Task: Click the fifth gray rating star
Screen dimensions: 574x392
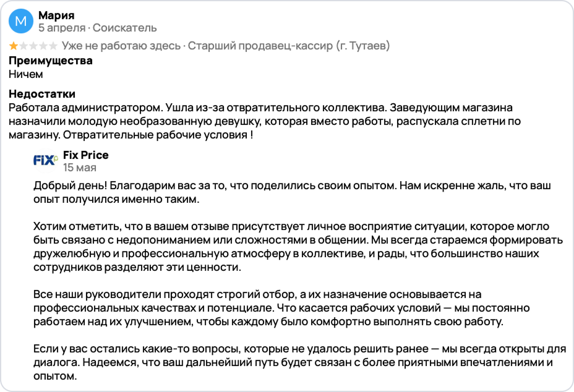Action: [53, 46]
